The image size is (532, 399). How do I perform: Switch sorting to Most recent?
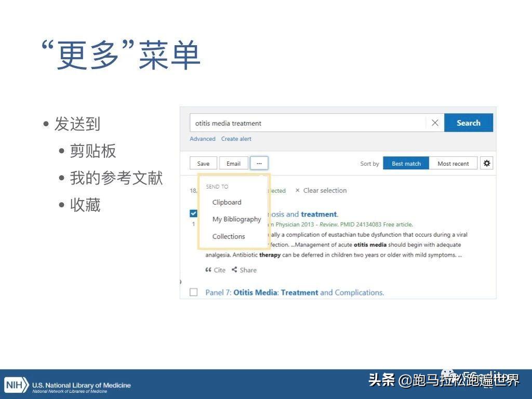[453, 163]
